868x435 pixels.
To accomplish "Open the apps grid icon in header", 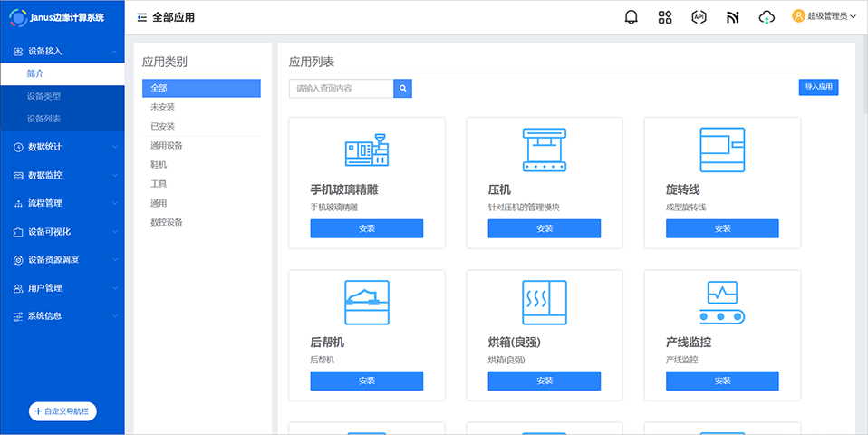I will pyautogui.click(x=665, y=17).
